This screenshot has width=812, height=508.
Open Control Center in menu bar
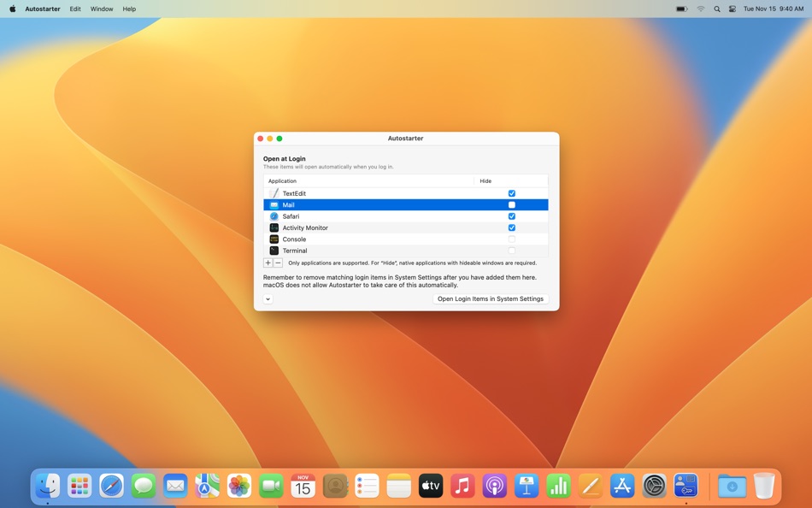[733, 9]
